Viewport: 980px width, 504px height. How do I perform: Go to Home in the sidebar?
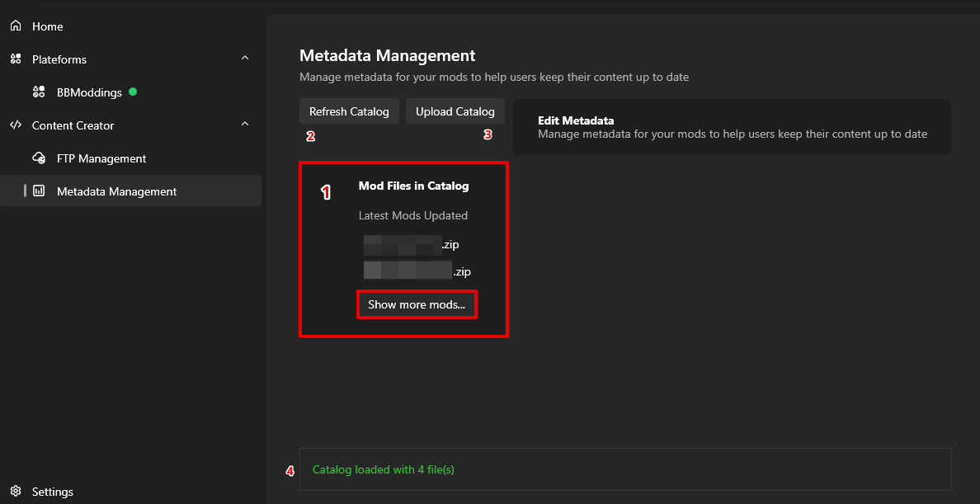[47, 26]
